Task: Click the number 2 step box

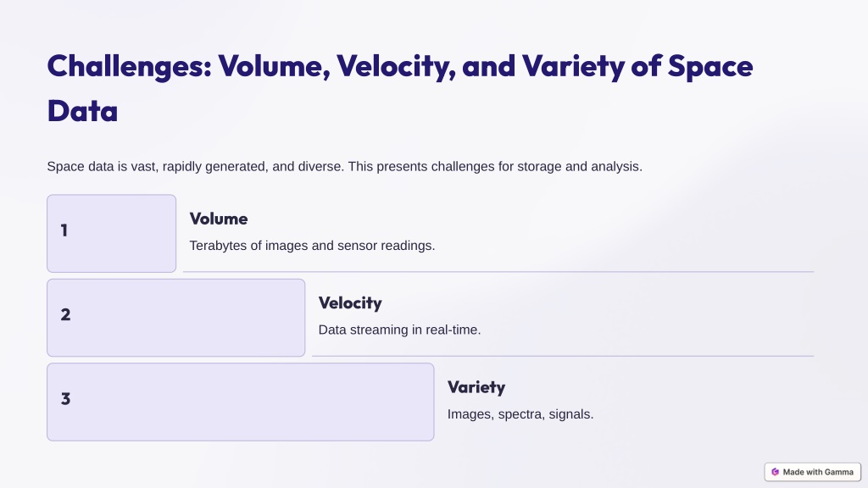Action: coord(176,318)
